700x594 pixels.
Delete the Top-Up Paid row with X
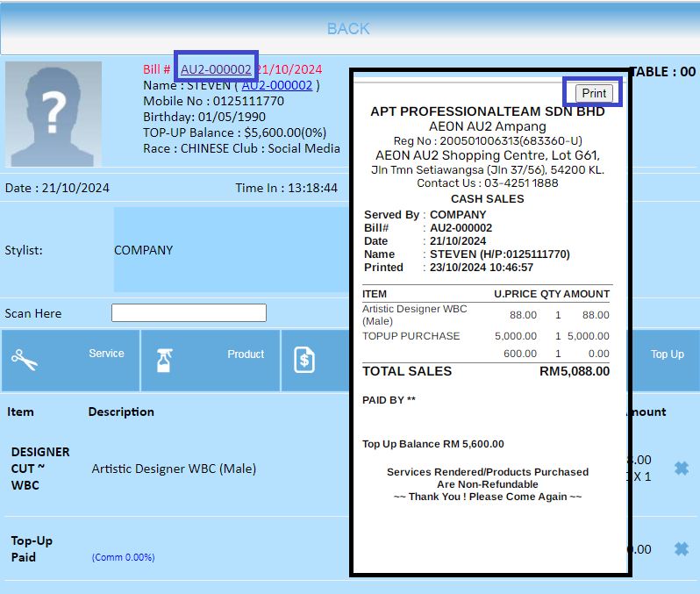(681, 549)
